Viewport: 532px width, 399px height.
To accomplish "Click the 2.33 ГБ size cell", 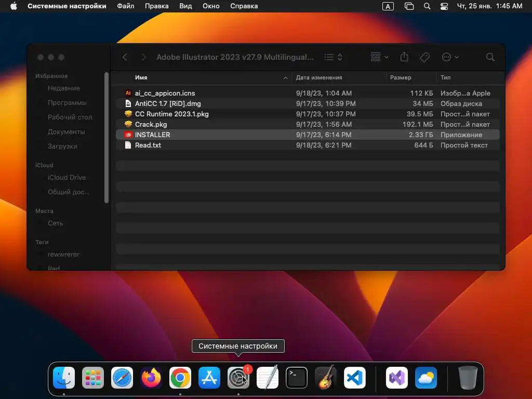I will click(421, 135).
